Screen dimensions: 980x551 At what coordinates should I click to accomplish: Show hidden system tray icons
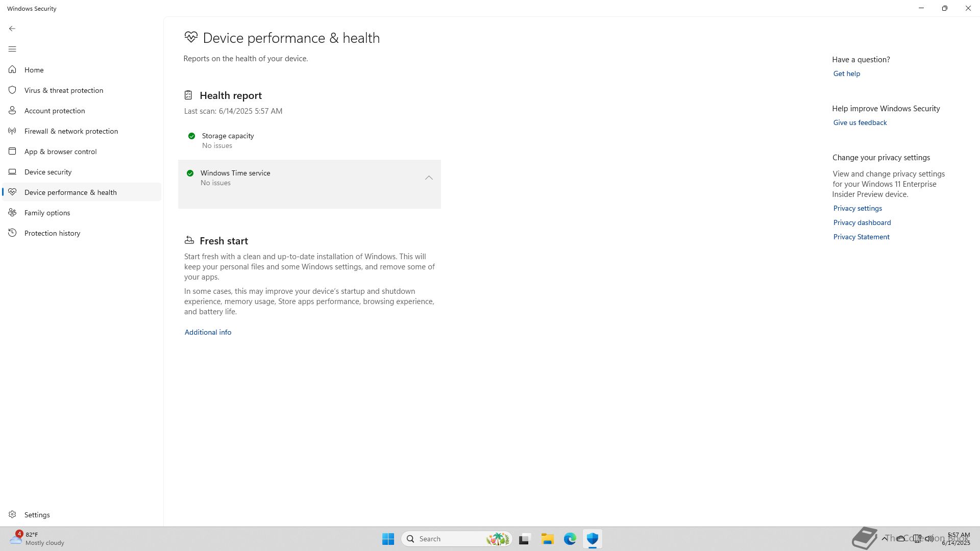click(885, 539)
